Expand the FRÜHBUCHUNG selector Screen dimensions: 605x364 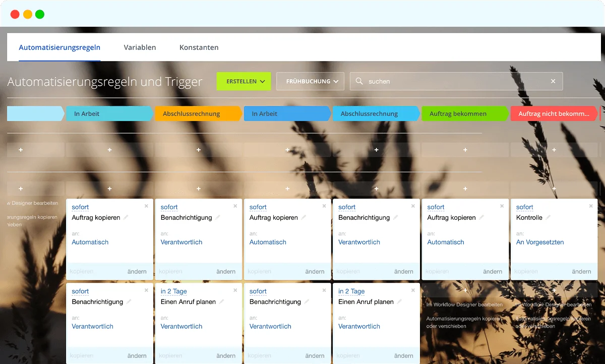point(311,81)
